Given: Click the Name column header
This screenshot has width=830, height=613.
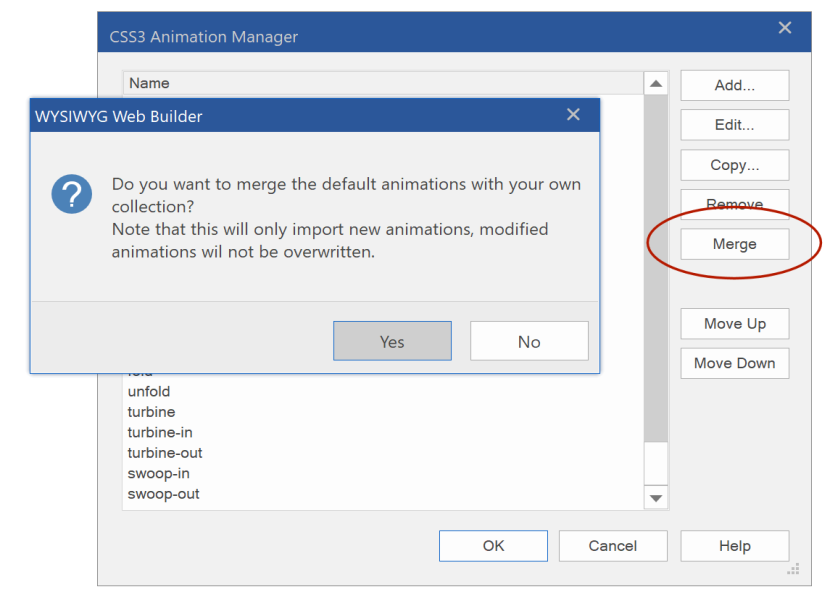Looking at the screenshot, I should point(383,83).
